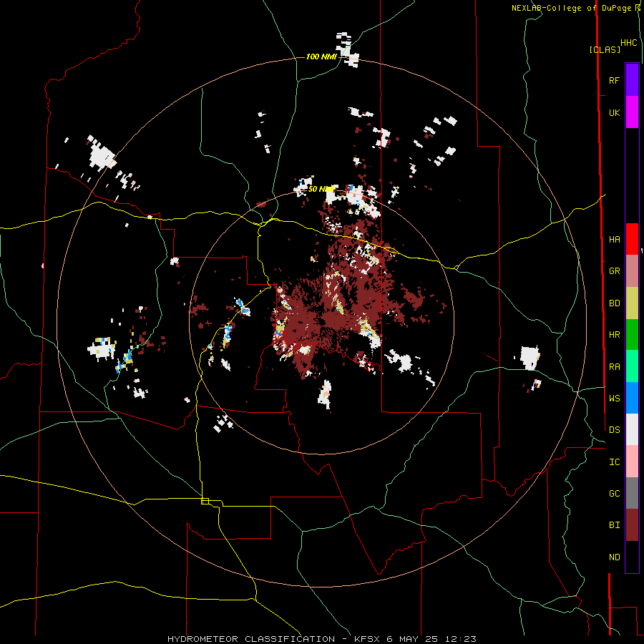Click the 'GR' legend label
This screenshot has height=644, width=644.
[614, 271]
